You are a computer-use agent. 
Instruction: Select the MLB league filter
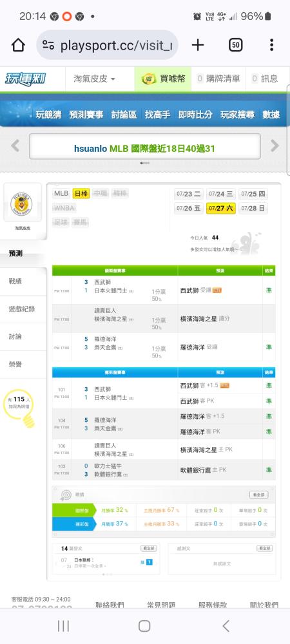click(61, 193)
